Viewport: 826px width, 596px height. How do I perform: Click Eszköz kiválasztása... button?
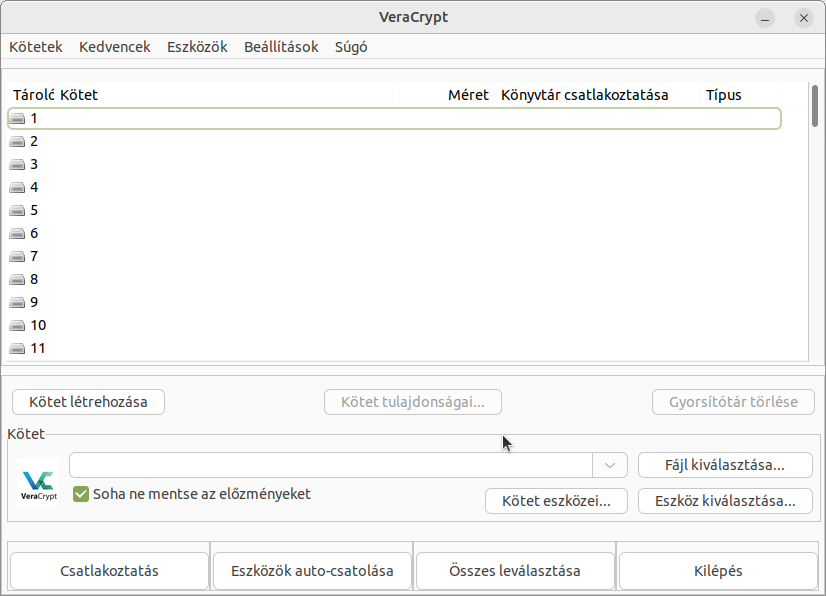(725, 501)
